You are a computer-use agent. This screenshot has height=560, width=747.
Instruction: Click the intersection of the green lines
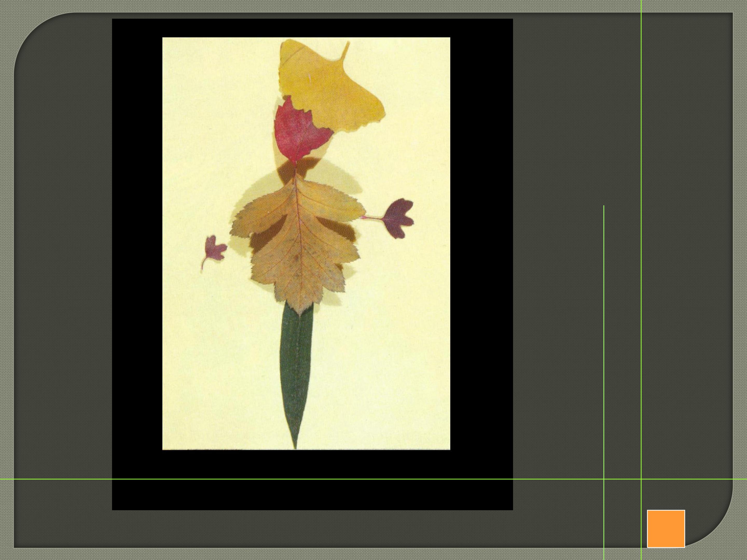[x=641, y=479]
